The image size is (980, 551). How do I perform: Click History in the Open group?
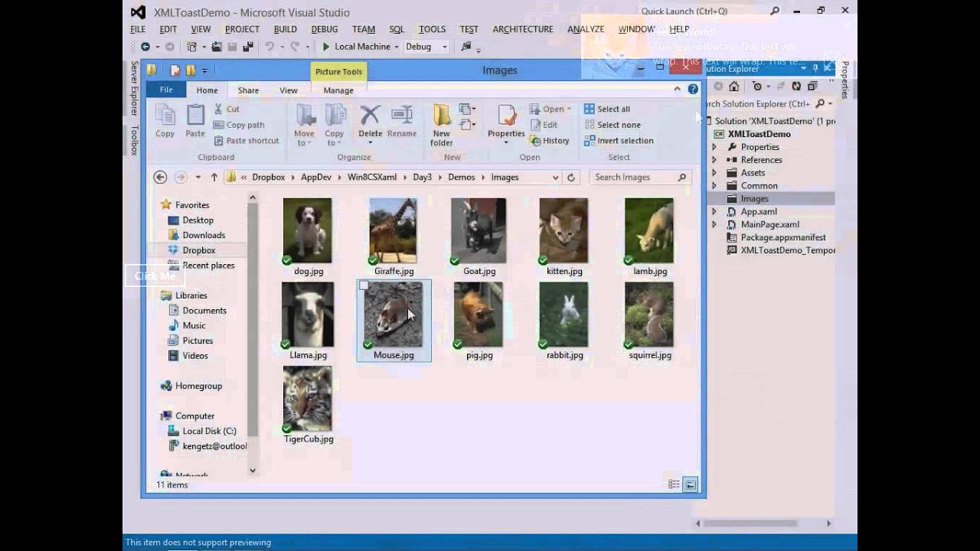(548, 141)
